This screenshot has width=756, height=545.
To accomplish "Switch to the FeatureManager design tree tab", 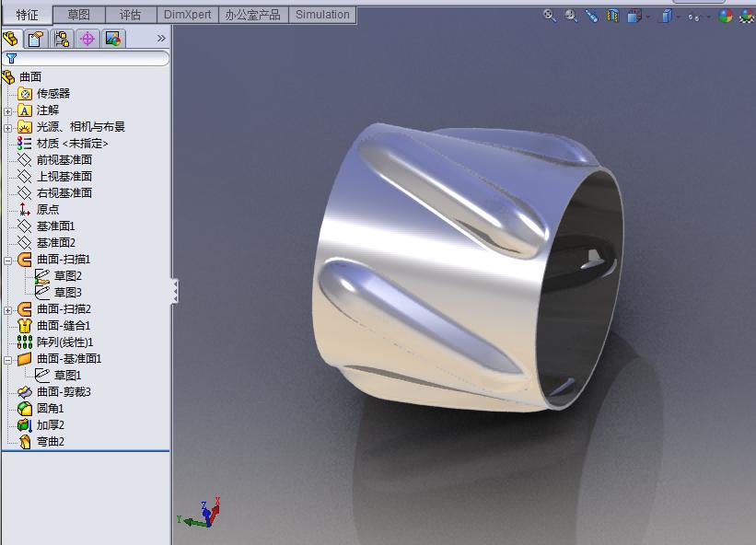I will coord(11,39).
